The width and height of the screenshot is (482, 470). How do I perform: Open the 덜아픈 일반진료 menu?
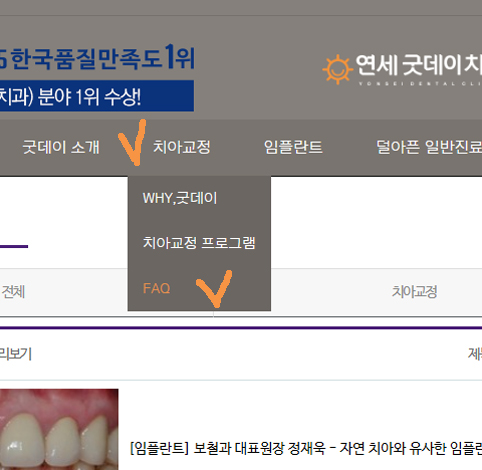(x=429, y=147)
